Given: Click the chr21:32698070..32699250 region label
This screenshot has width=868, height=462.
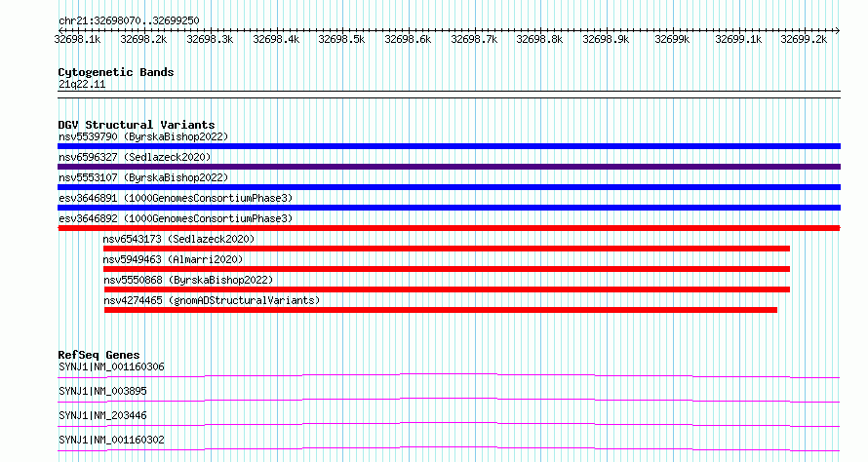Looking at the screenshot, I should 129,21.
